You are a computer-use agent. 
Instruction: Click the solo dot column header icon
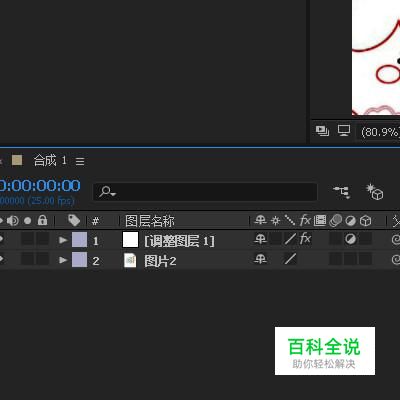pyautogui.click(x=28, y=221)
